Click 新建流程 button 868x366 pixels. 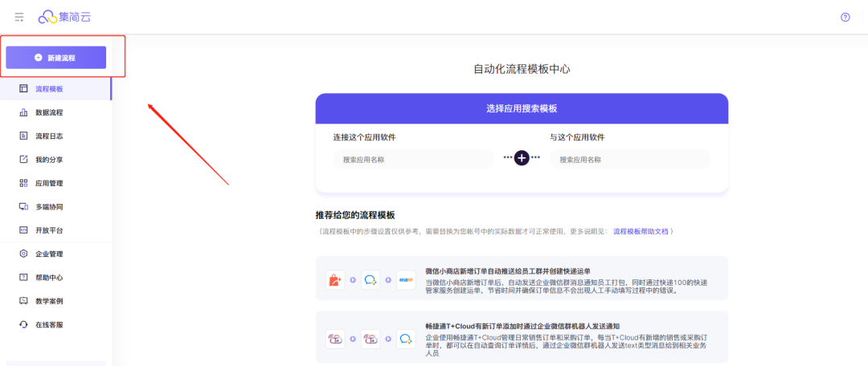(56, 58)
